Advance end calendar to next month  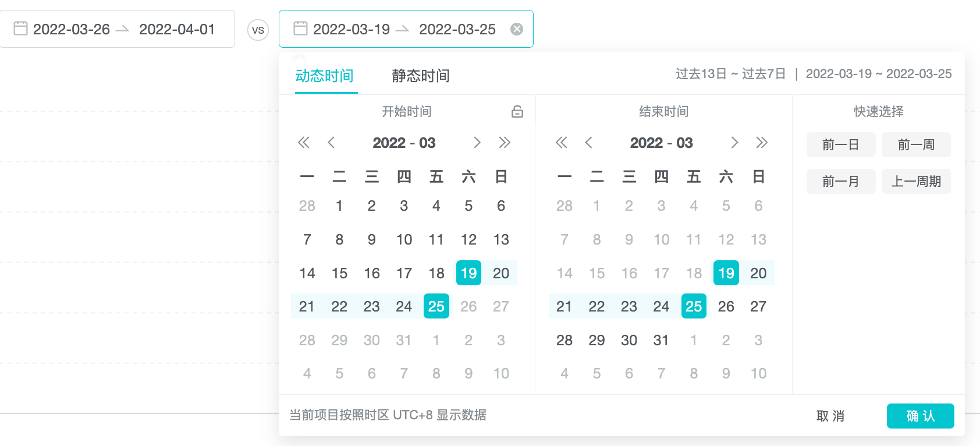734,143
